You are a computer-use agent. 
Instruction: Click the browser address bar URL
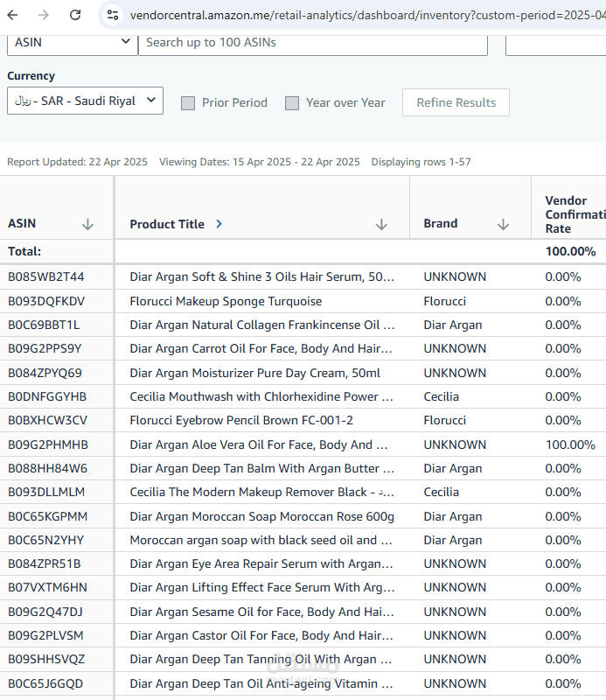point(367,15)
